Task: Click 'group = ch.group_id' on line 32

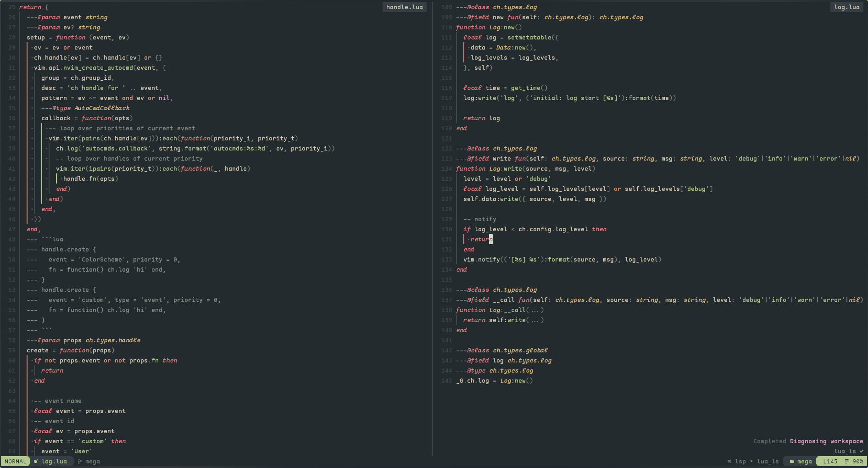Action: (76, 78)
